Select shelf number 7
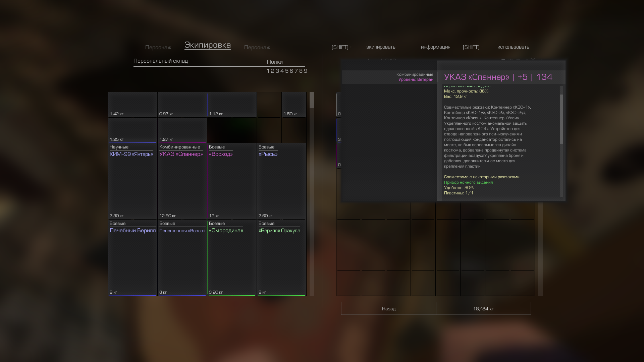This screenshot has height=362, width=644. pyautogui.click(x=296, y=71)
